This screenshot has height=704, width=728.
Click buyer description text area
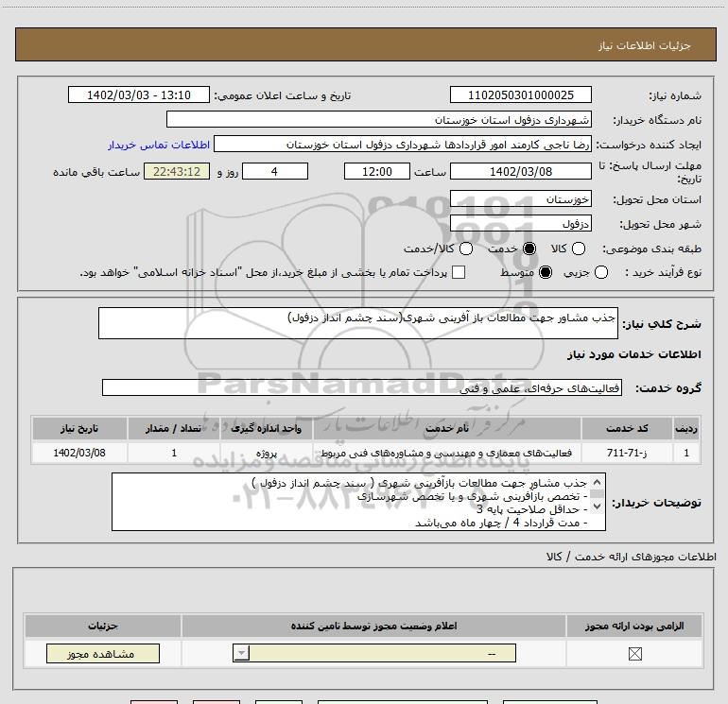[x=358, y=502]
